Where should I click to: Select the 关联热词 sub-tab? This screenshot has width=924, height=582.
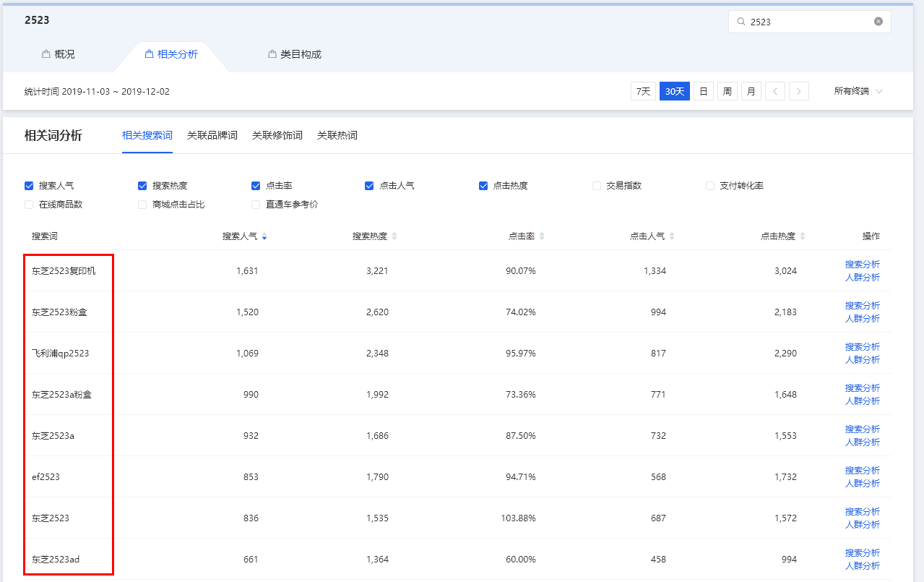tap(337, 135)
